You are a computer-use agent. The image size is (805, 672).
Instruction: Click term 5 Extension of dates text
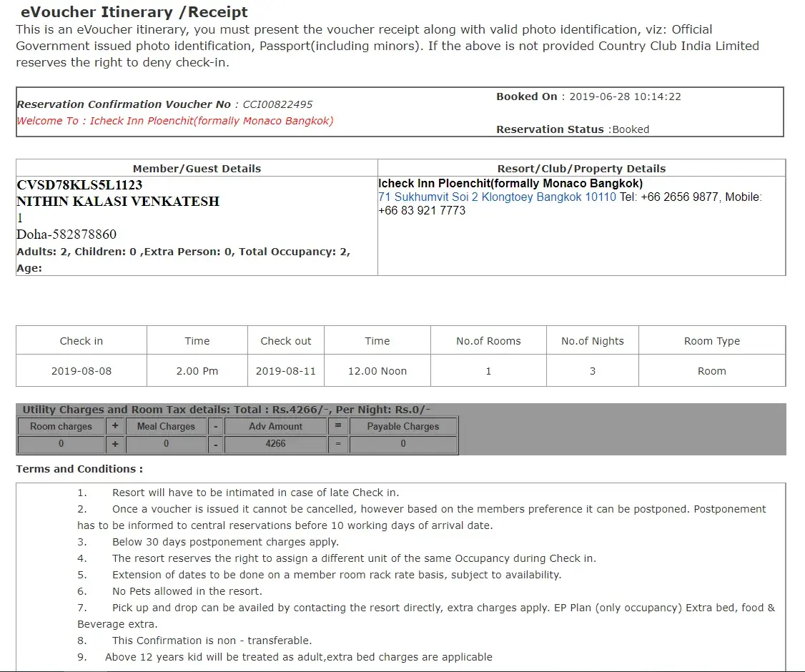[337, 575]
